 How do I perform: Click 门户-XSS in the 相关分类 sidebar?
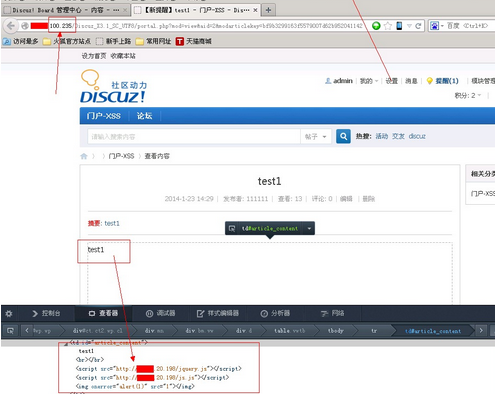click(x=483, y=194)
